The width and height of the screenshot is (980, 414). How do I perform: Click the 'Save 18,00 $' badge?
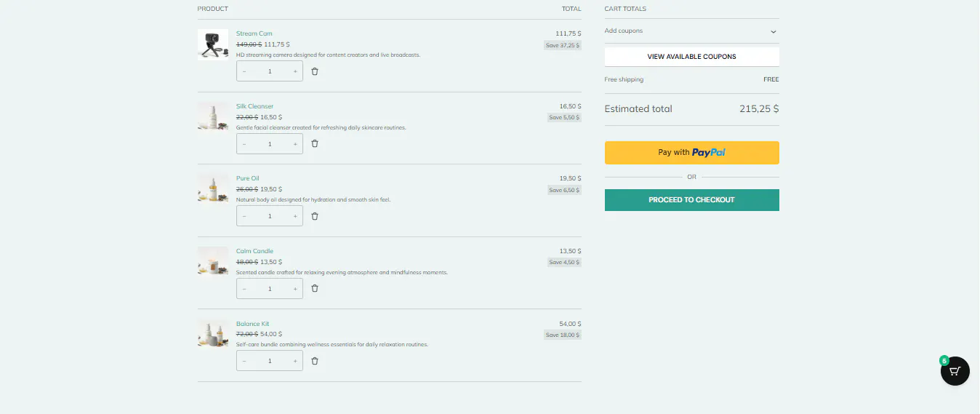point(563,335)
